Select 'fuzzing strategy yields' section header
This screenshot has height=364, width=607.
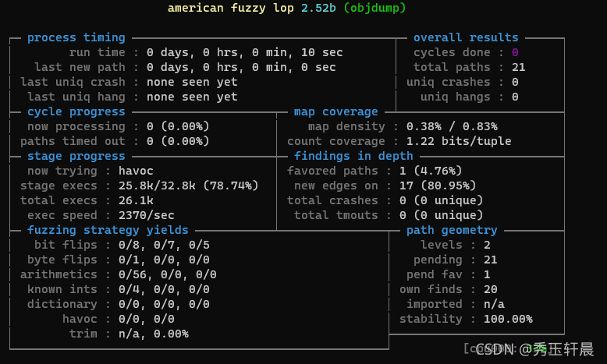[x=108, y=230]
